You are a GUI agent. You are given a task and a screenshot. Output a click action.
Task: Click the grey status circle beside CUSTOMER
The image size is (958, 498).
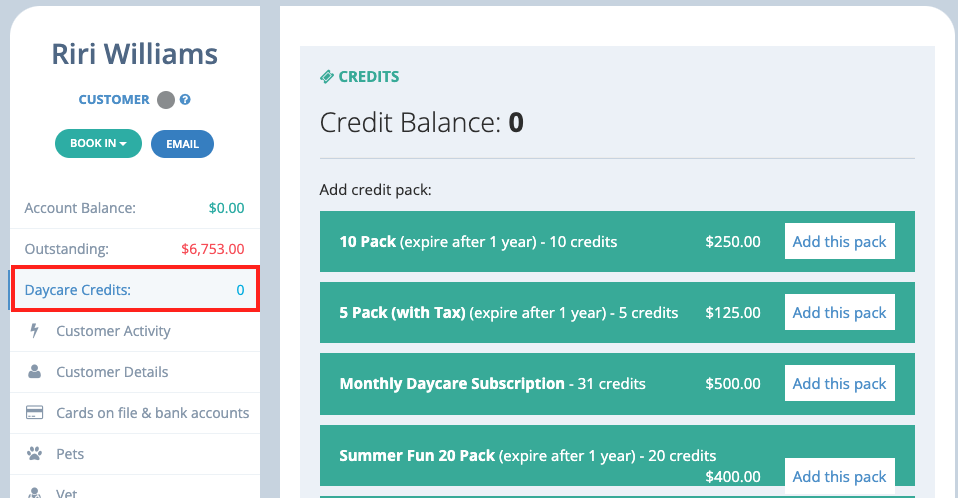click(166, 100)
